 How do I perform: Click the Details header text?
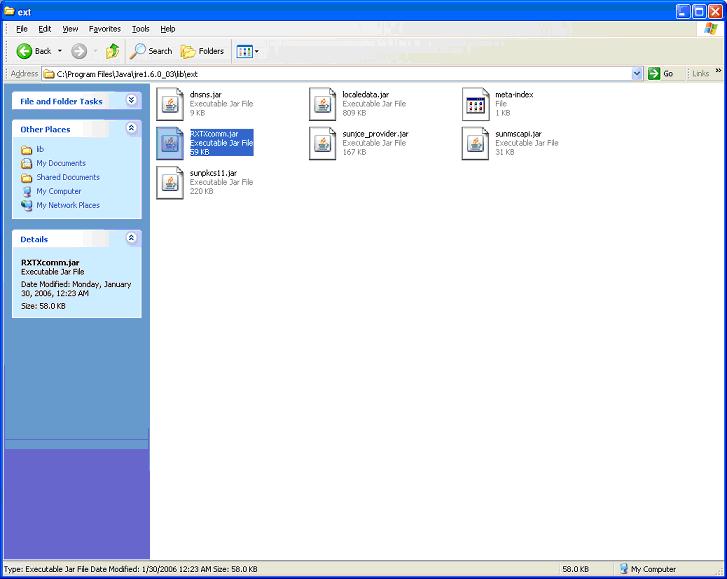[x=34, y=239]
